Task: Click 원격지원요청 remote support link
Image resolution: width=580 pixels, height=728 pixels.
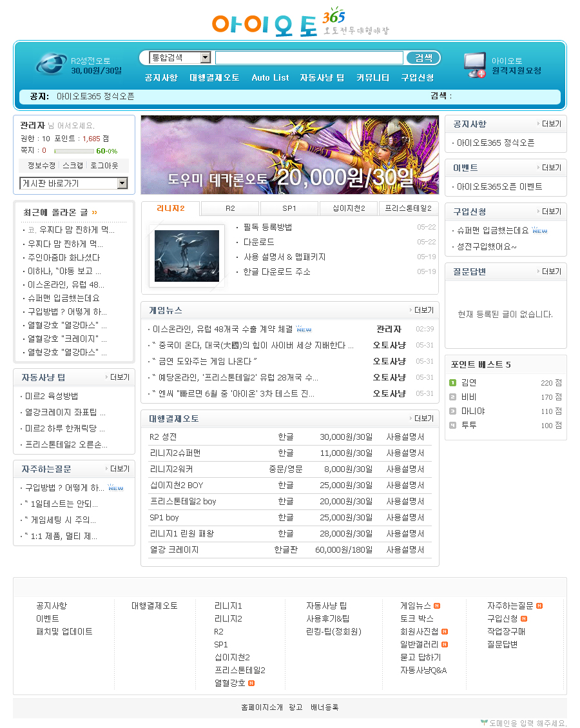Action: tap(516, 70)
